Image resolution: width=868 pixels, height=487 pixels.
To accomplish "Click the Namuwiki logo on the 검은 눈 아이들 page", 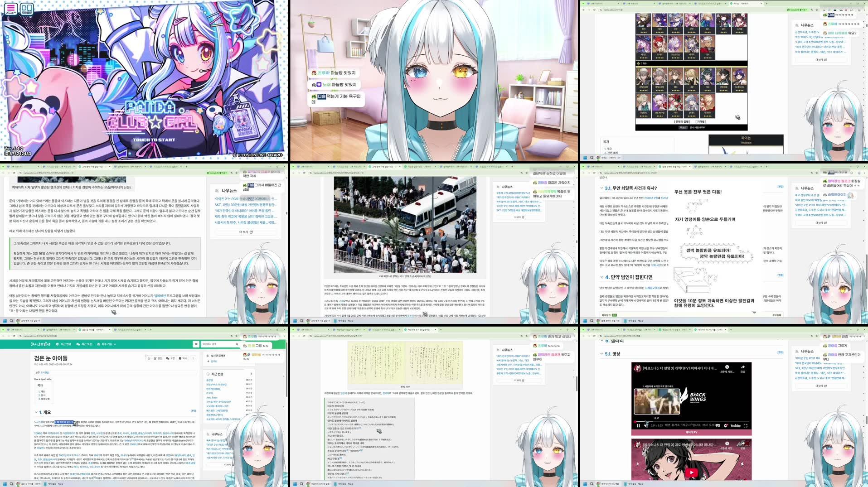I will pyautogui.click(x=39, y=344).
